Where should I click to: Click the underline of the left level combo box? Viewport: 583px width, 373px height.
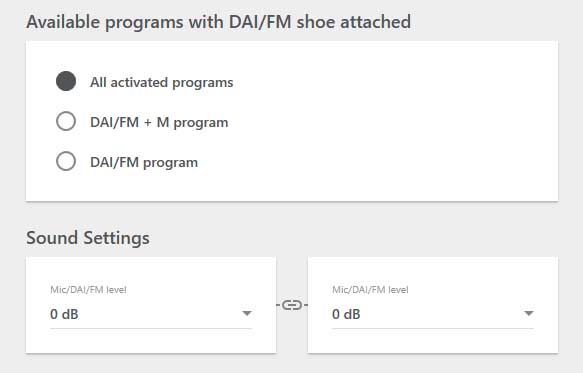[151, 328]
